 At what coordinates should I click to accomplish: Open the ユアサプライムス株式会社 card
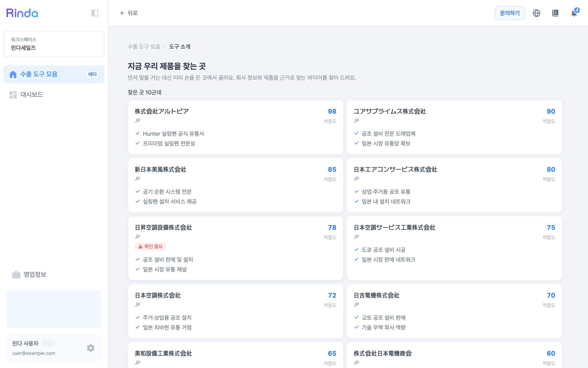pos(454,127)
